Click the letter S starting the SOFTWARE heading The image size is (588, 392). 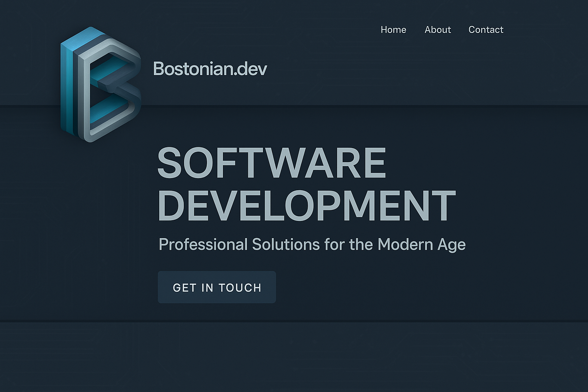169,163
